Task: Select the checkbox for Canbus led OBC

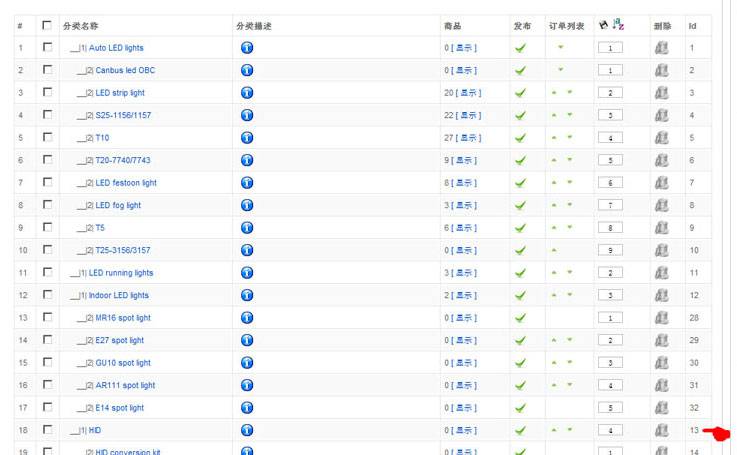Action: coord(47,70)
